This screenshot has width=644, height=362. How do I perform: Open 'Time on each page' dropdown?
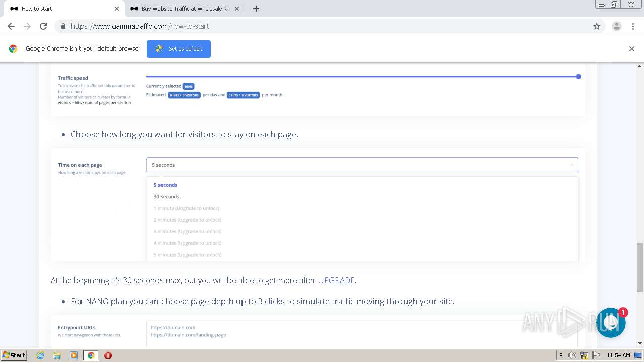362,165
